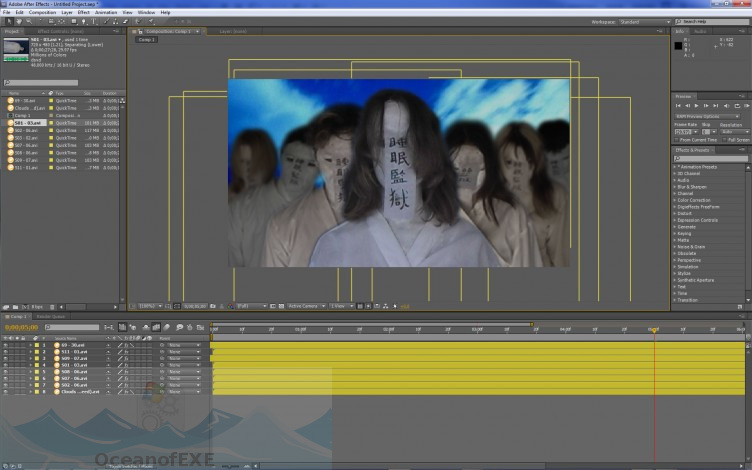The height and width of the screenshot is (470, 752).
Task: Open the show channel RGB icon
Action: [230, 306]
